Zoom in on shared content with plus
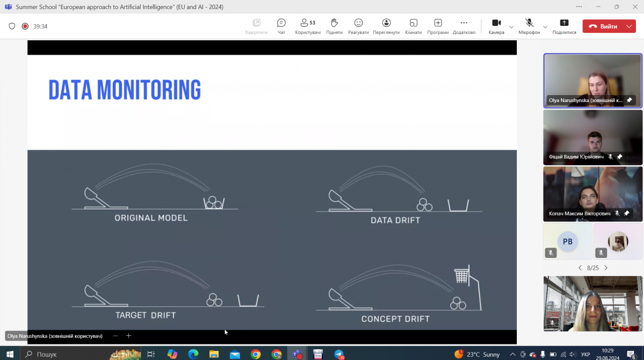The height and width of the screenshot is (360, 644). coord(129,336)
